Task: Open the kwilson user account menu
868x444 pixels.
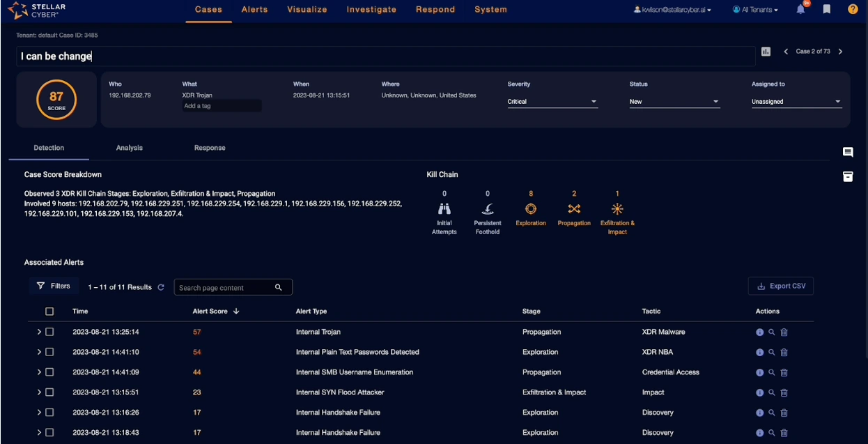Action: coord(672,10)
